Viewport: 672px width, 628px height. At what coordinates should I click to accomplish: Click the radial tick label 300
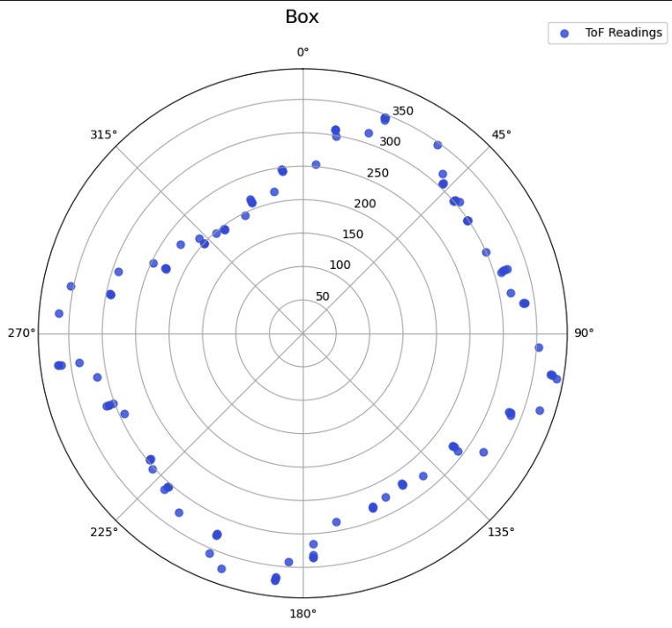[390, 141]
